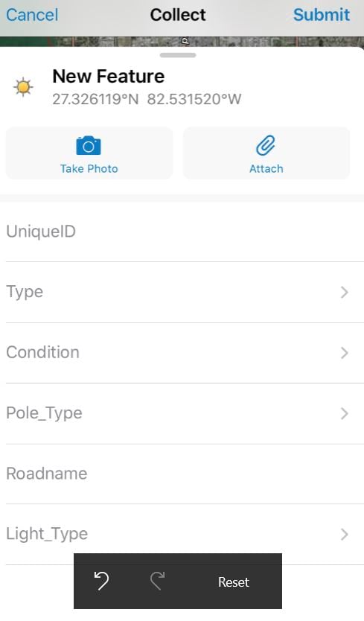Click the redo arrow icon
Image resolution: width=364 pixels, height=621 pixels.
(x=157, y=581)
